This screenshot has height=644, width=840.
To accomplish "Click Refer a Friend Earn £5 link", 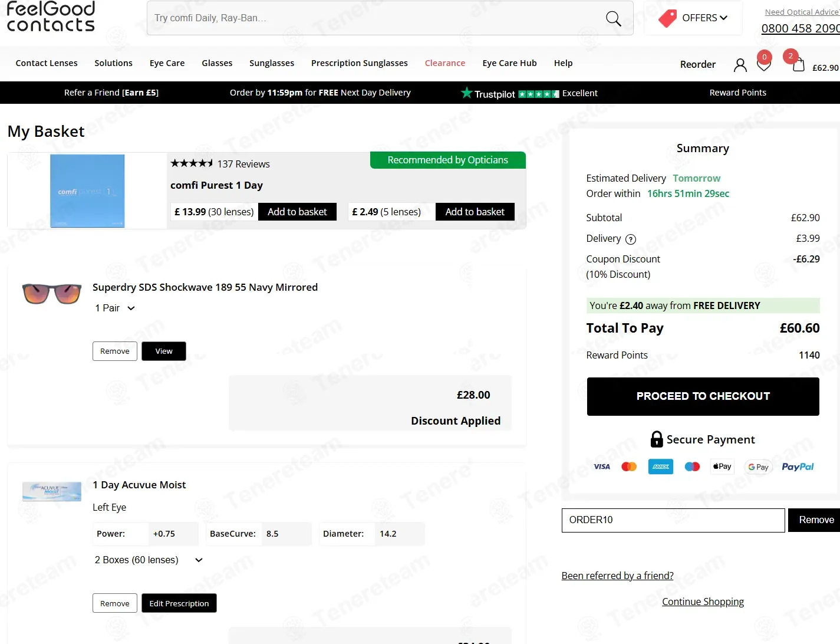I will [111, 93].
